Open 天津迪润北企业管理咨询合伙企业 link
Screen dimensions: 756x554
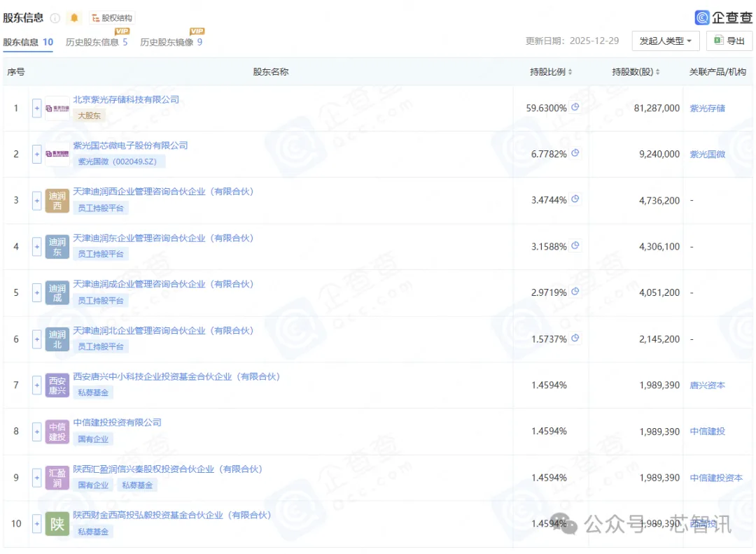pyautogui.click(x=163, y=330)
